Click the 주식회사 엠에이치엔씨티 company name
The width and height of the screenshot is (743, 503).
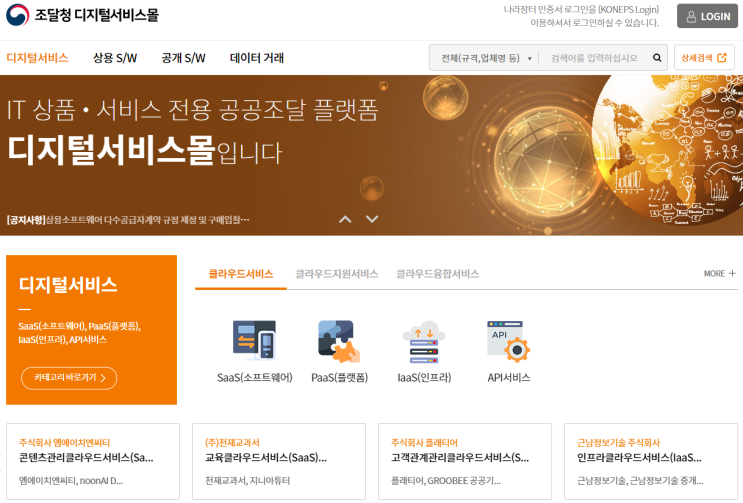coord(64,442)
